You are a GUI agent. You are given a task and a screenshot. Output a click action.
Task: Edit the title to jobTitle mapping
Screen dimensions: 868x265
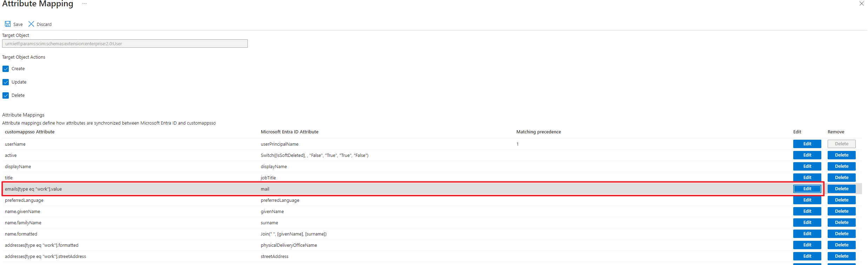pyautogui.click(x=807, y=178)
